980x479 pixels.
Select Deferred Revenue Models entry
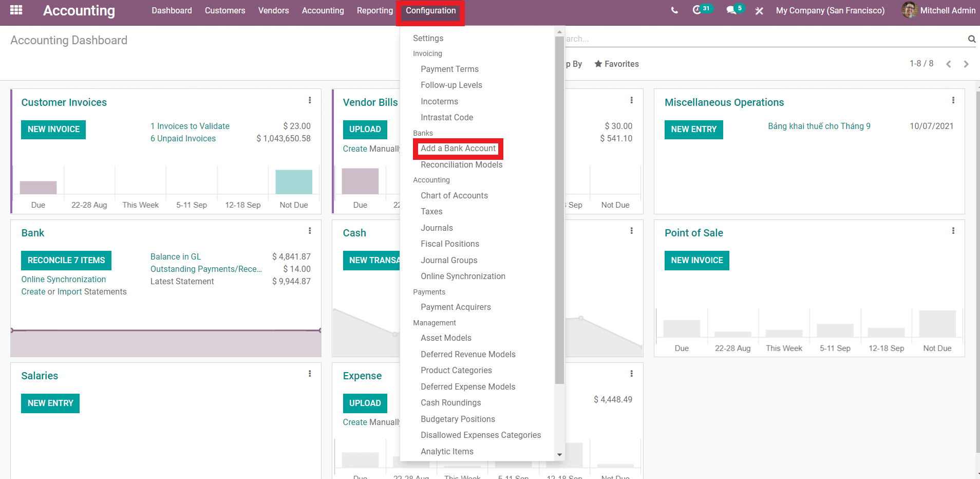[x=468, y=354]
